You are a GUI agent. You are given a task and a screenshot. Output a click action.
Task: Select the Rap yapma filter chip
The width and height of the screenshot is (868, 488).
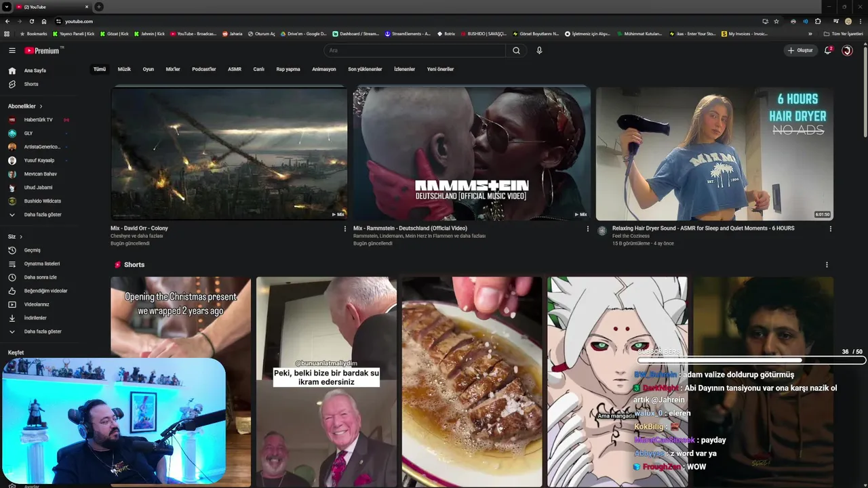coord(288,69)
